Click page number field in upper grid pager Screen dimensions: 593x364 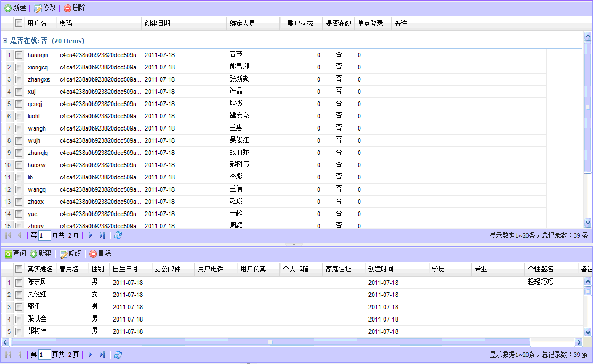click(x=44, y=236)
